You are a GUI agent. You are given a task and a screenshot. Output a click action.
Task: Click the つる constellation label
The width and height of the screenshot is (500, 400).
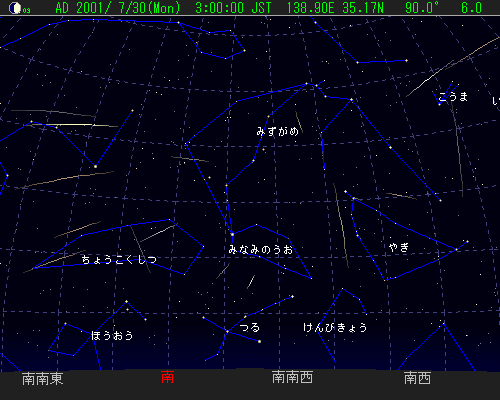(250, 327)
